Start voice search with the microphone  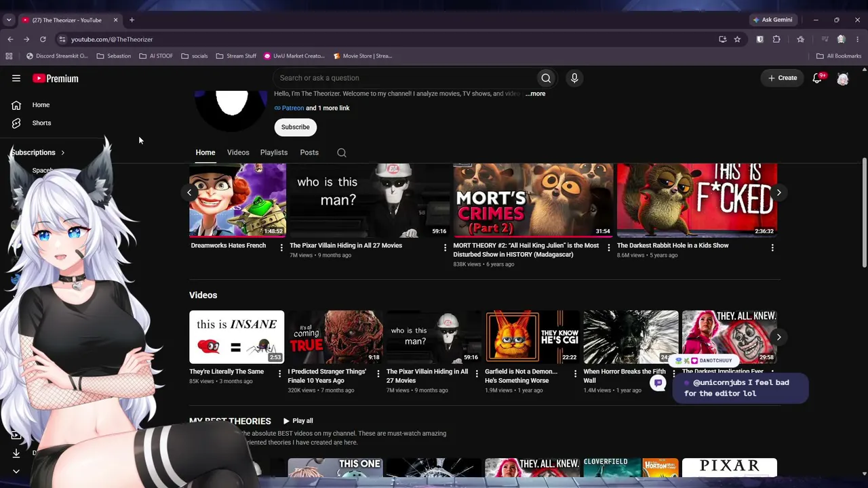[x=574, y=78]
